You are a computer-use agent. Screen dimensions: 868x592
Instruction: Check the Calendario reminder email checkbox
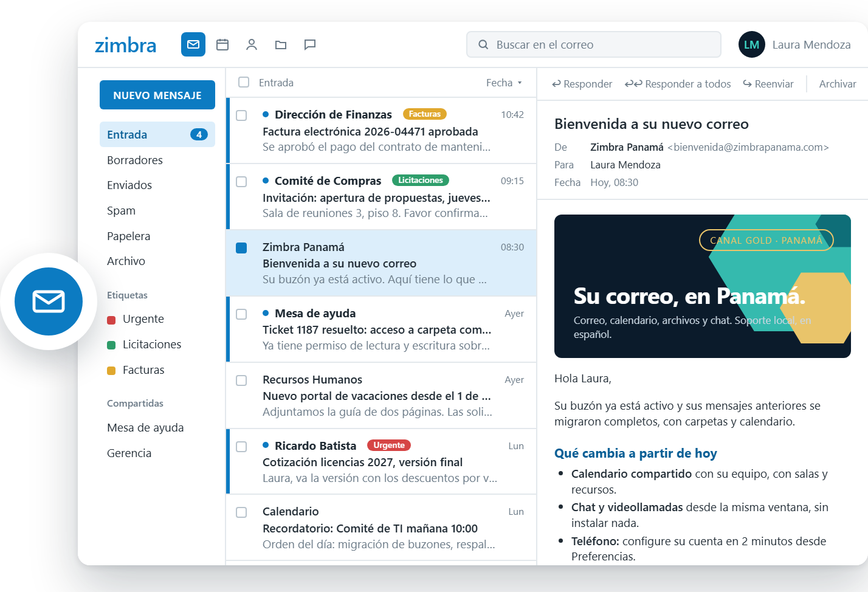click(241, 512)
